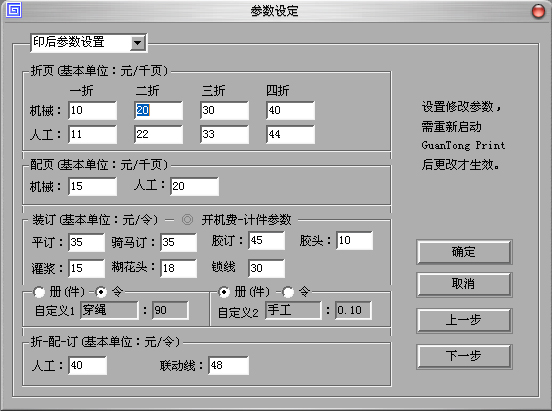The height and width of the screenshot is (411, 552).
Task: Click the blue square app icon in title bar
Action: (14, 10)
